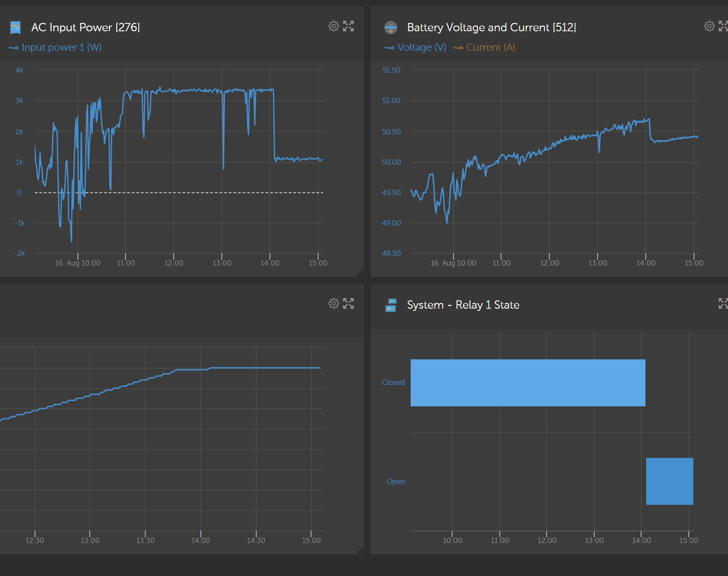Screen dimensions: 728x576
Task: Click the Closed axis label in relay chart
Action: click(393, 383)
